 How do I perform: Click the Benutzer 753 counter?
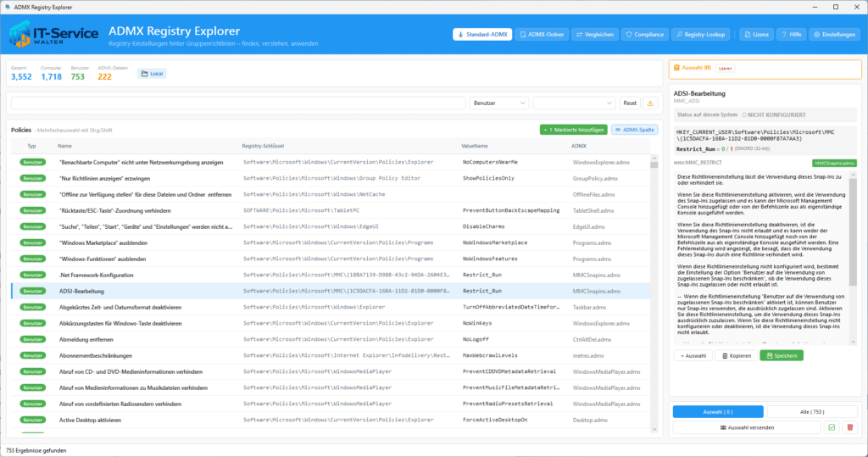point(79,73)
